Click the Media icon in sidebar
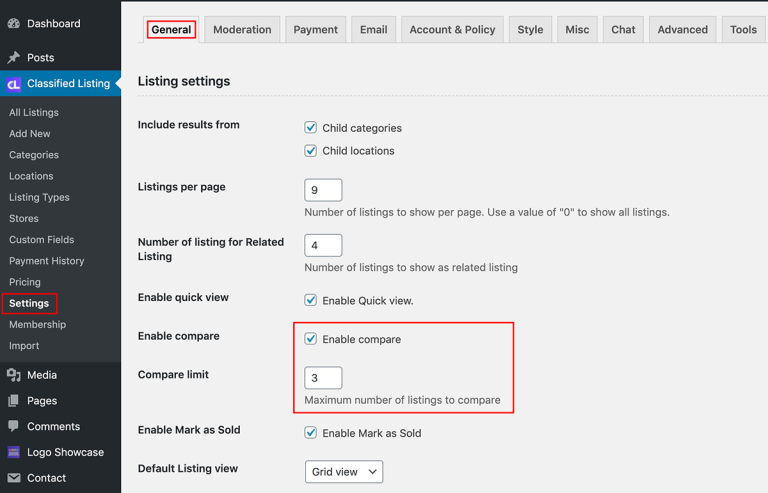This screenshot has height=493, width=768. (x=14, y=375)
